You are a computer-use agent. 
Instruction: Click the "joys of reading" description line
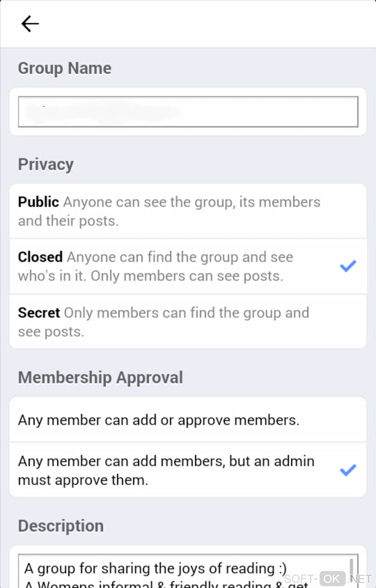(155, 568)
